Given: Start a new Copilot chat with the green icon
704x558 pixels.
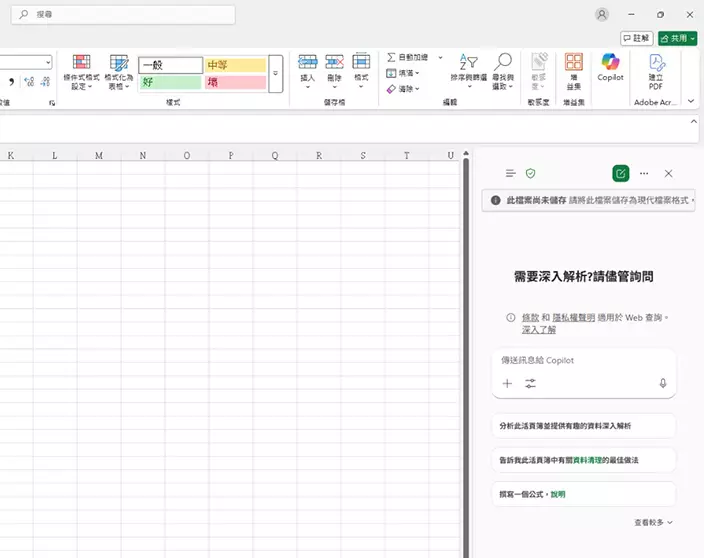Looking at the screenshot, I should tap(621, 173).
